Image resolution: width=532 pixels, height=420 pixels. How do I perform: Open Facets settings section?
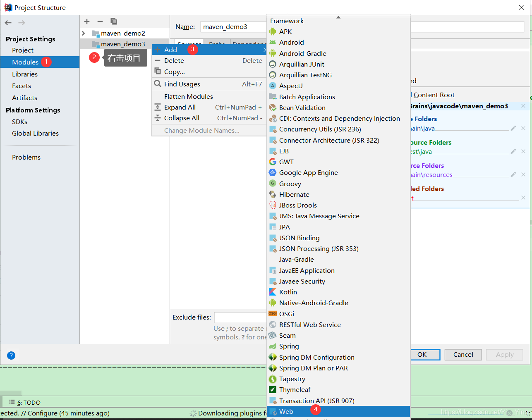[22, 86]
